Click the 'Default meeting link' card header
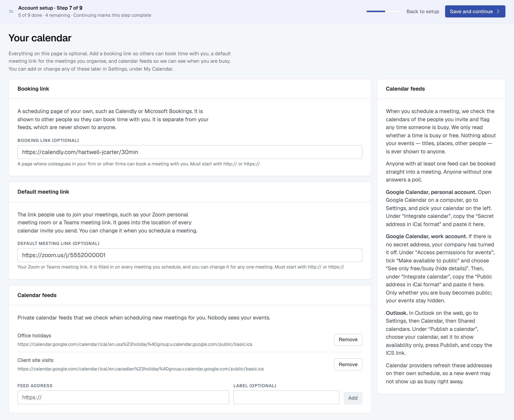Viewport: 514px width, 420px height. pos(43,192)
